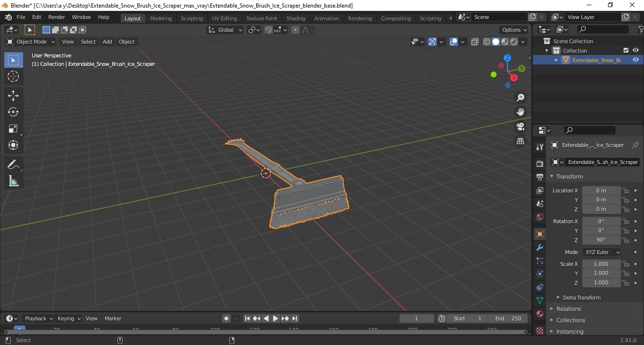Select rendered viewport shading sphere
The width and height of the screenshot is (644, 345).
click(514, 42)
